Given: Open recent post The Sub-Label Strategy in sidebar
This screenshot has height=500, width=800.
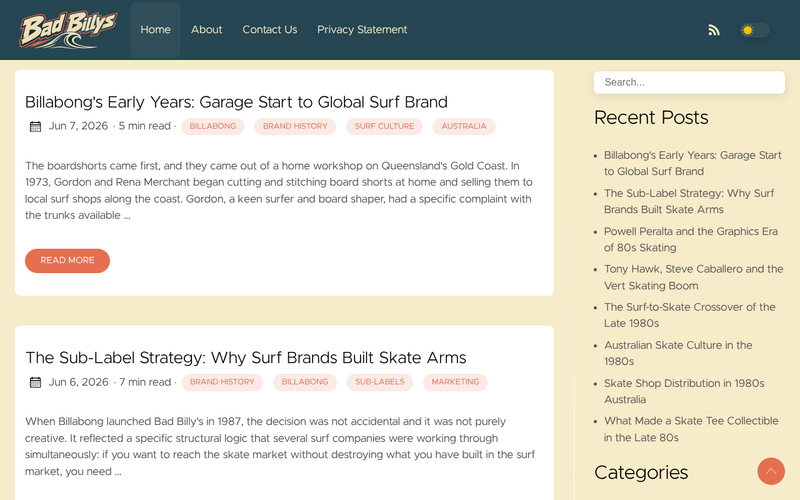Looking at the screenshot, I should (689, 202).
